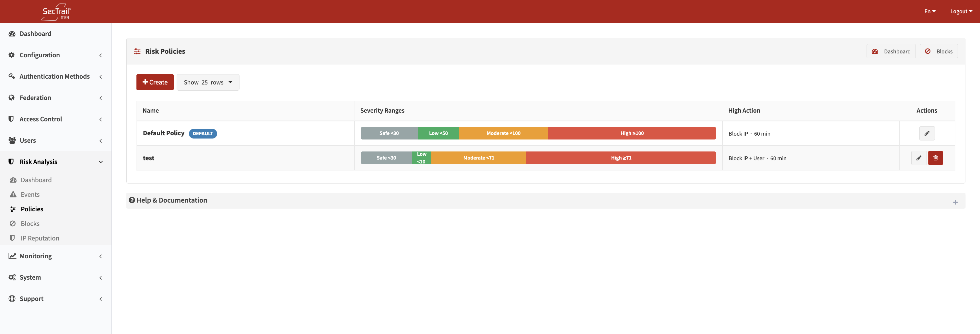
Task: Click the Create button
Action: [155, 82]
